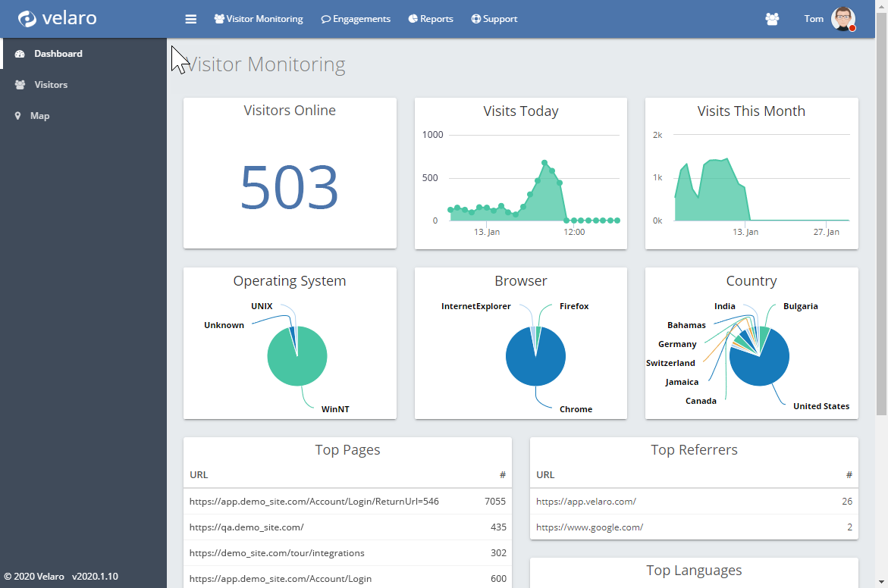
Task: Open the Support menu item
Action: tap(494, 19)
